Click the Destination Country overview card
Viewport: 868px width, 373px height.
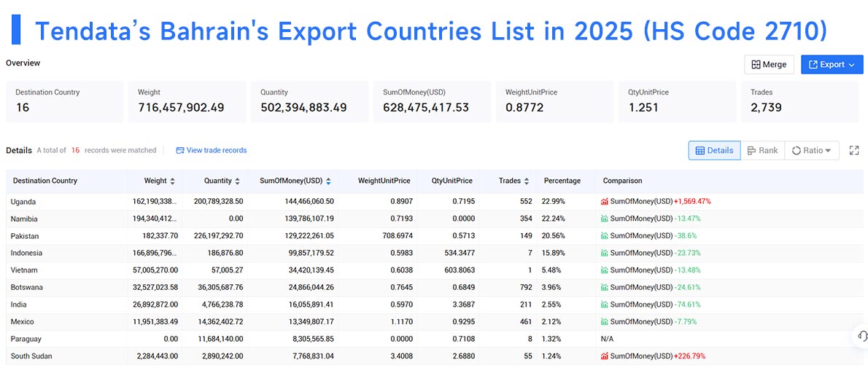click(65, 102)
